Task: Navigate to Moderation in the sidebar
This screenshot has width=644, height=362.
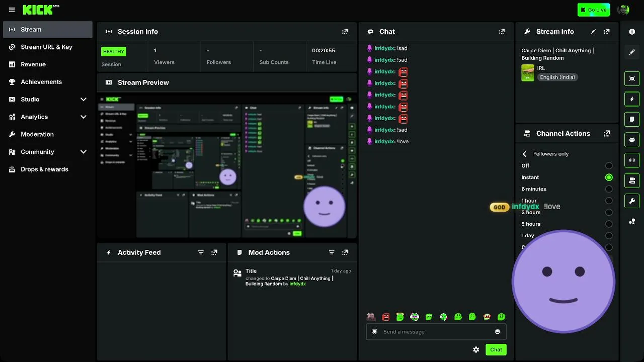Action: tap(48, 134)
